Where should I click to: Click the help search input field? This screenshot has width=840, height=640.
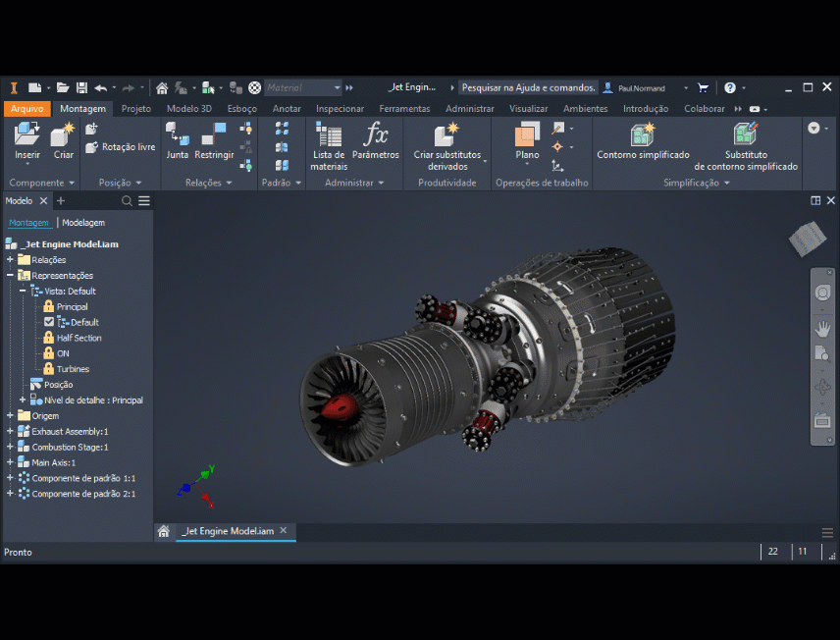pyautogui.click(x=528, y=87)
